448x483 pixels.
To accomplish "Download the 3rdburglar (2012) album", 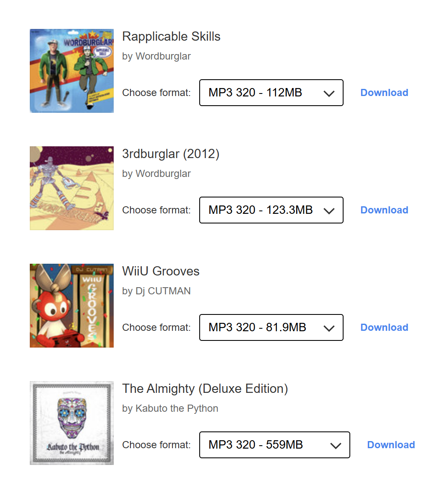I will (x=384, y=210).
